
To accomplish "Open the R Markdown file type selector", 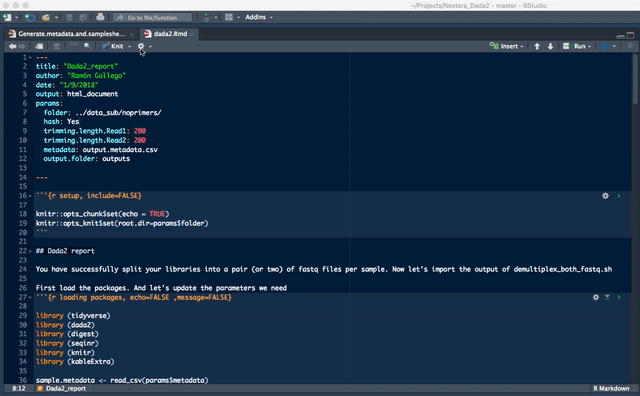I will [x=614, y=389].
